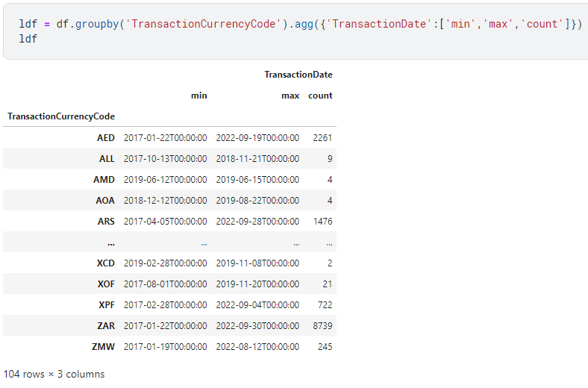Click the '104 rows × 3 columns' summary
The image size is (588, 388).
point(54,374)
